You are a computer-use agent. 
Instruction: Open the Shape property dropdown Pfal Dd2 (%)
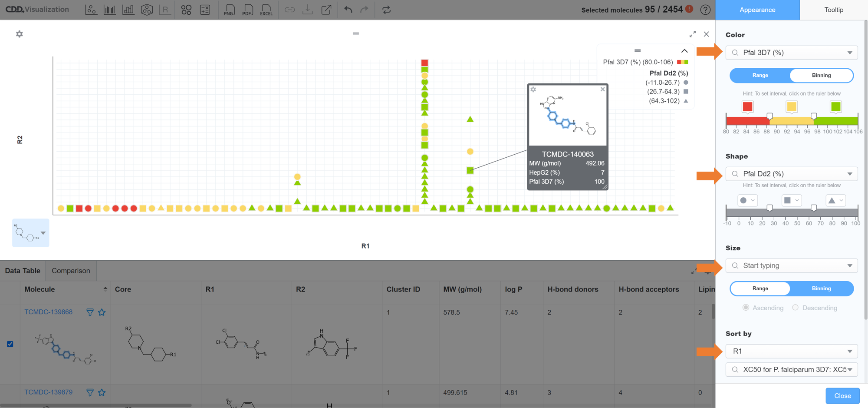(x=792, y=174)
